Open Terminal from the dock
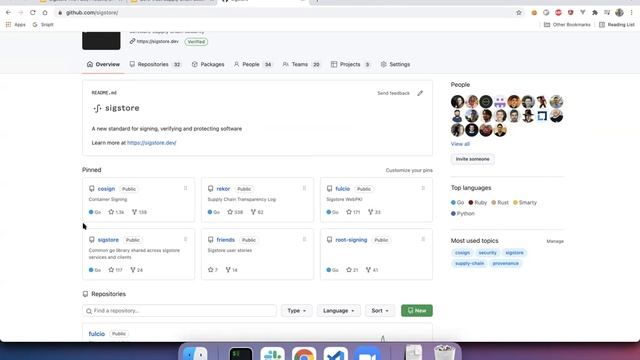This screenshot has height=360, width=640. (241, 353)
